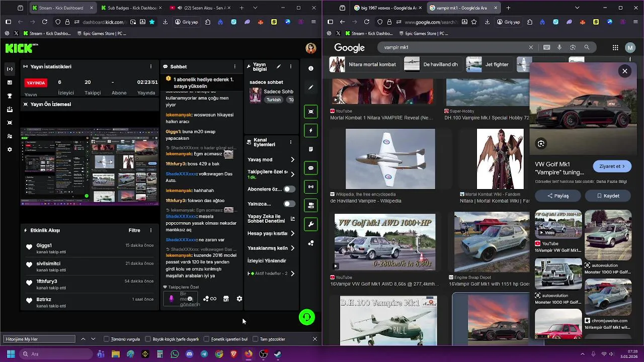The height and width of the screenshot is (362, 644).
Task: Toggle the chat bubble widget in the right bar
Action: pos(311,168)
